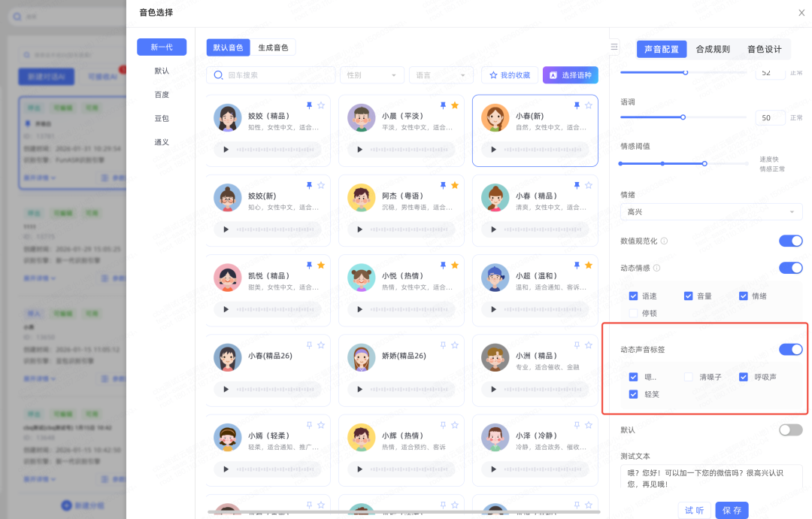Click the pin icon on 小春(新) card
The image size is (812, 519).
[577, 105]
